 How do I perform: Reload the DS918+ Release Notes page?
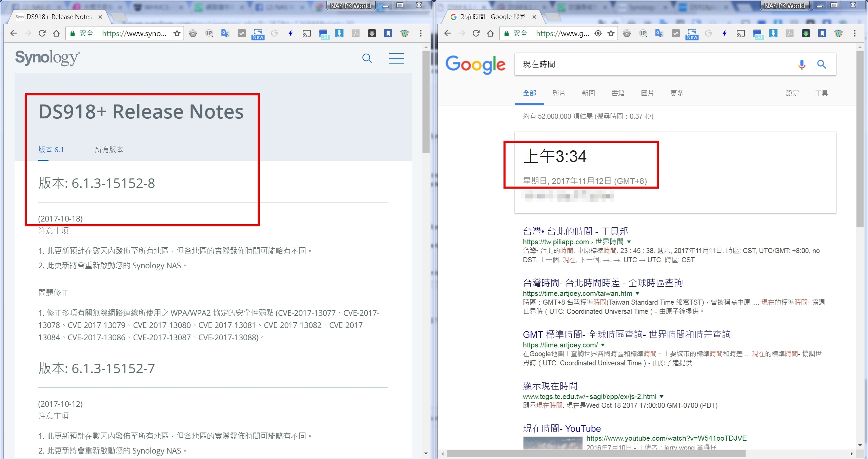click(42, 33)
